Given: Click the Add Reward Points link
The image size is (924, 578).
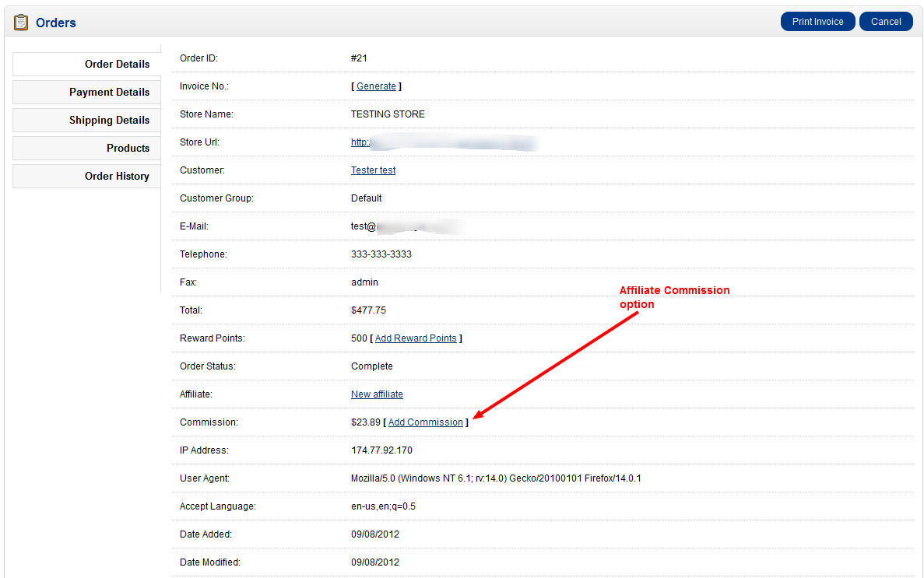Looking at the screenshot, I should pos(416,338).
